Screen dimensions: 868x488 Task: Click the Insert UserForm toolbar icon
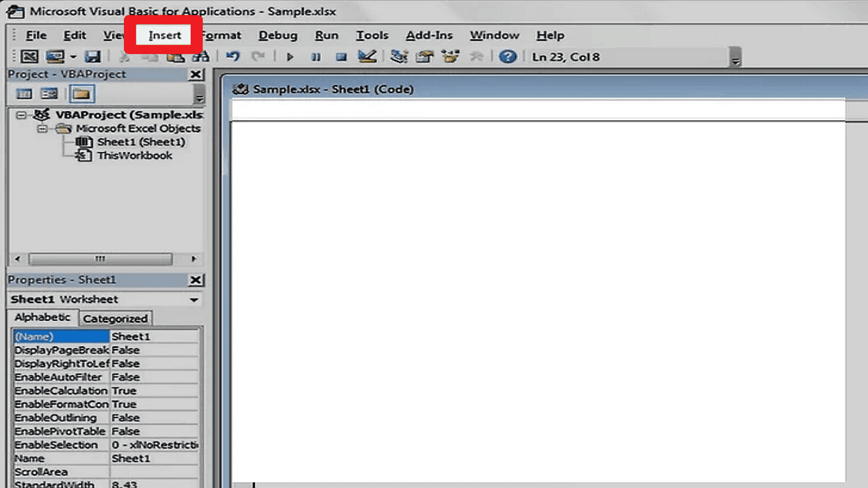pyautogui.click(x=55, y=57)
